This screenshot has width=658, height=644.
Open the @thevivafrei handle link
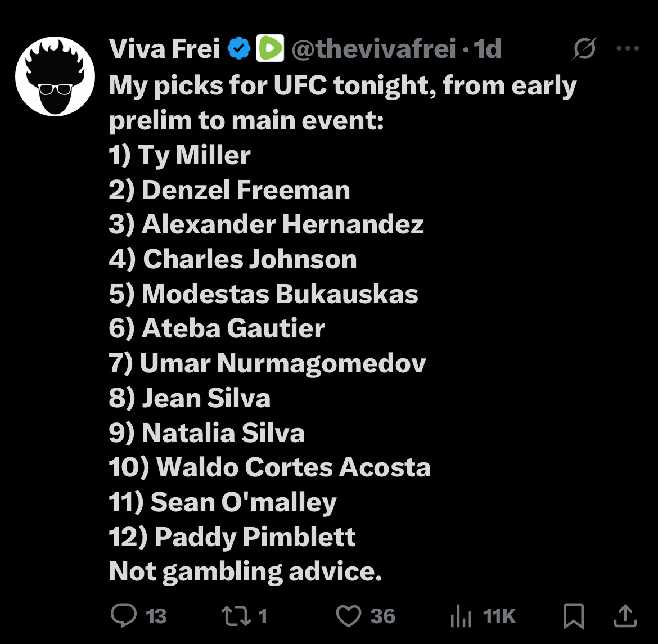[374, 49]
